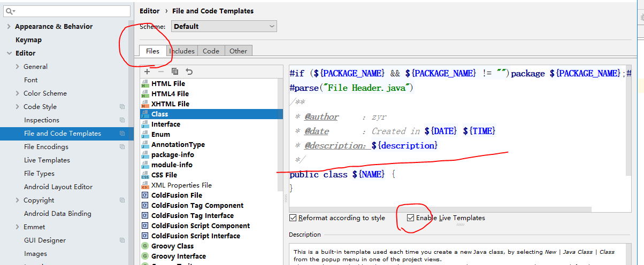Viewport: 644px width, 265px height.
Task: Select the package-info template icon
Action: (145, 155)
